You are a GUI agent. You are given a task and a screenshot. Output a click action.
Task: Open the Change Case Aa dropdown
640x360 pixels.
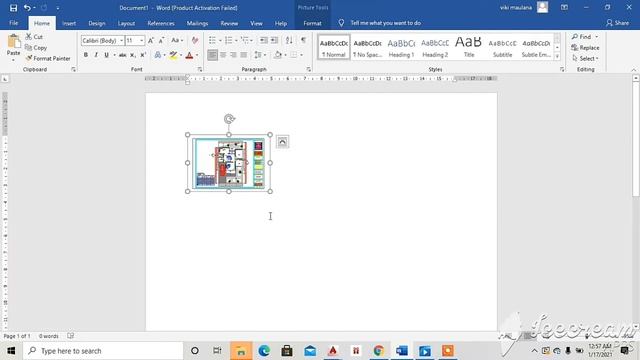[177, 40]
